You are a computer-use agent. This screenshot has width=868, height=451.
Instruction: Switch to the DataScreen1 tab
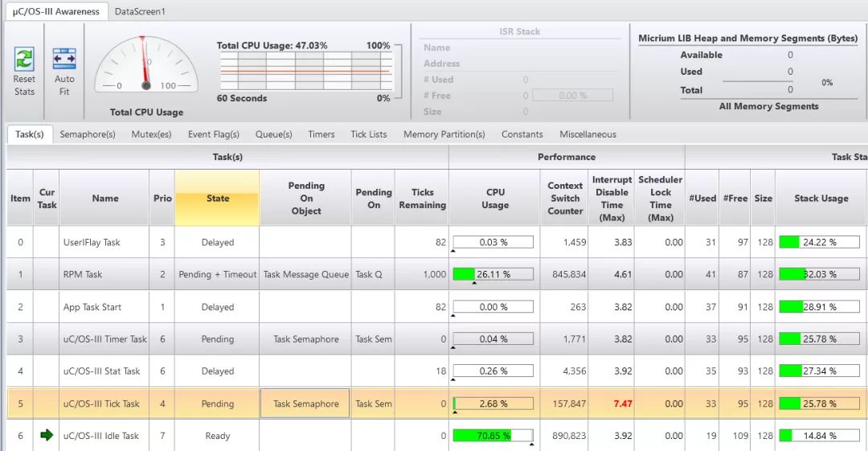[140, 11]
